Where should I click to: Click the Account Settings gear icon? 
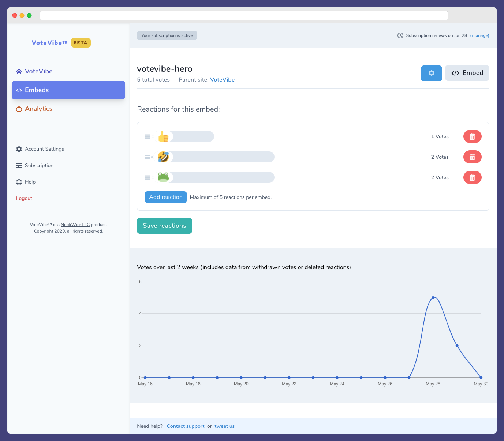19,149
